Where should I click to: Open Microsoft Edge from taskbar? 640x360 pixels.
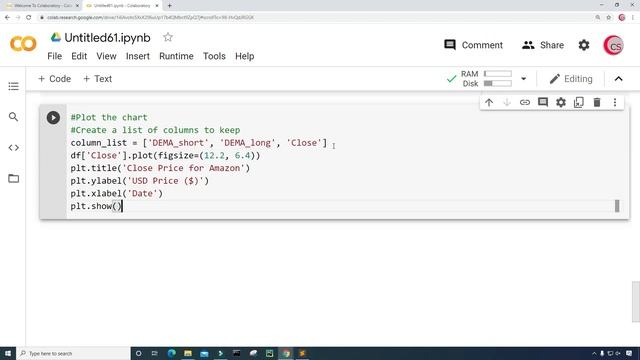[x=171, y=353]
